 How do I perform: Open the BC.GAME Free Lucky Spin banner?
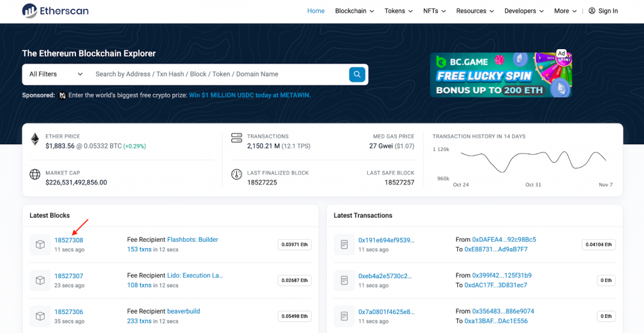point(501,75)
